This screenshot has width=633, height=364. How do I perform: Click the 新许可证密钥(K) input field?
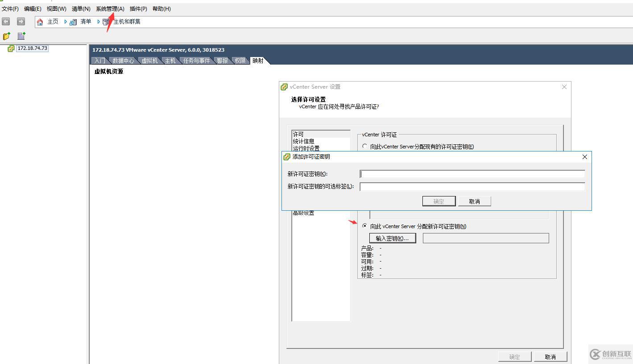472,174
